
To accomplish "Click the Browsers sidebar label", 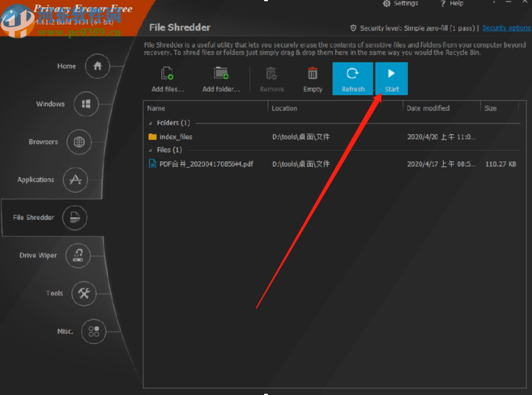I will [x=43, y=142].
